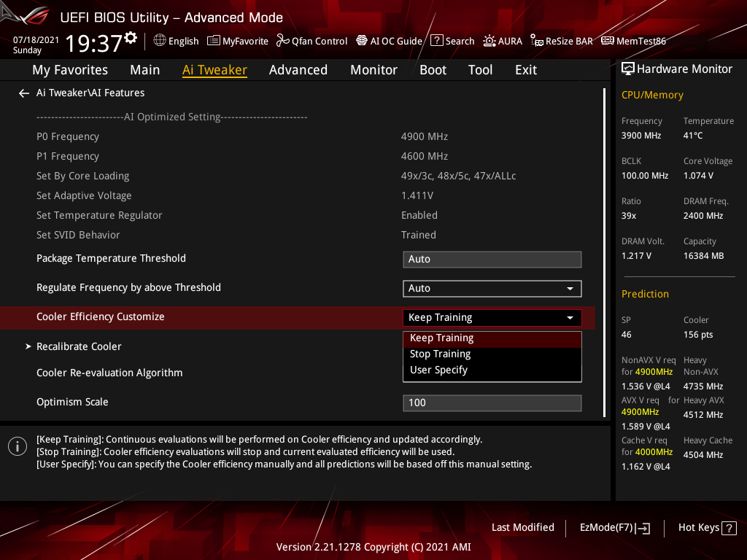
Task: Open the BIOS Search function
Action: [452, 41]
